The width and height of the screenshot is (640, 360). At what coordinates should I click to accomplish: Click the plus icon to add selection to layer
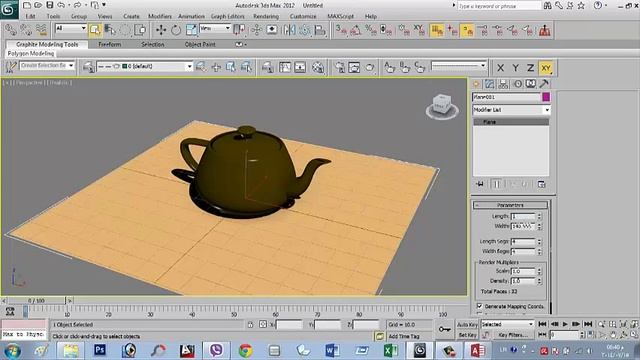click(216, 67)
